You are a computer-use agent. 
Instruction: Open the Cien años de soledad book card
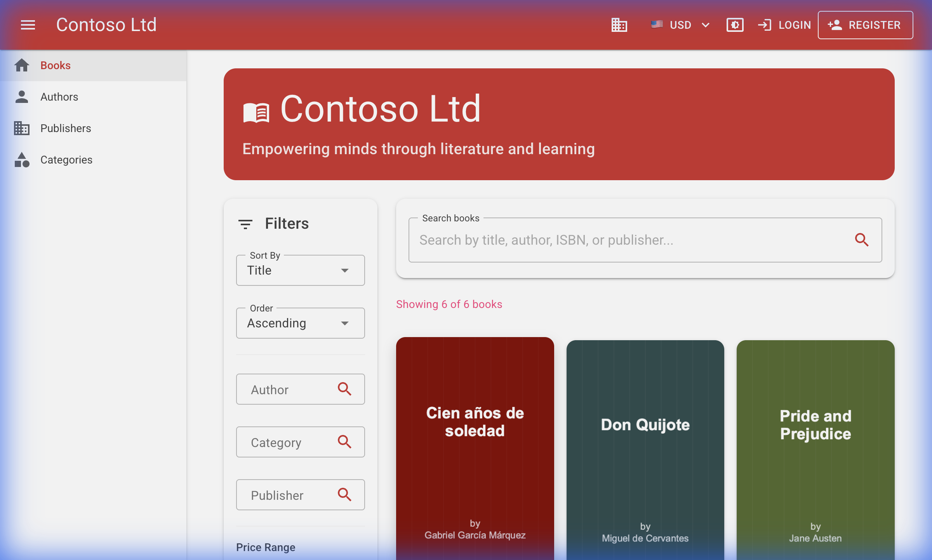tap(475, 449)
